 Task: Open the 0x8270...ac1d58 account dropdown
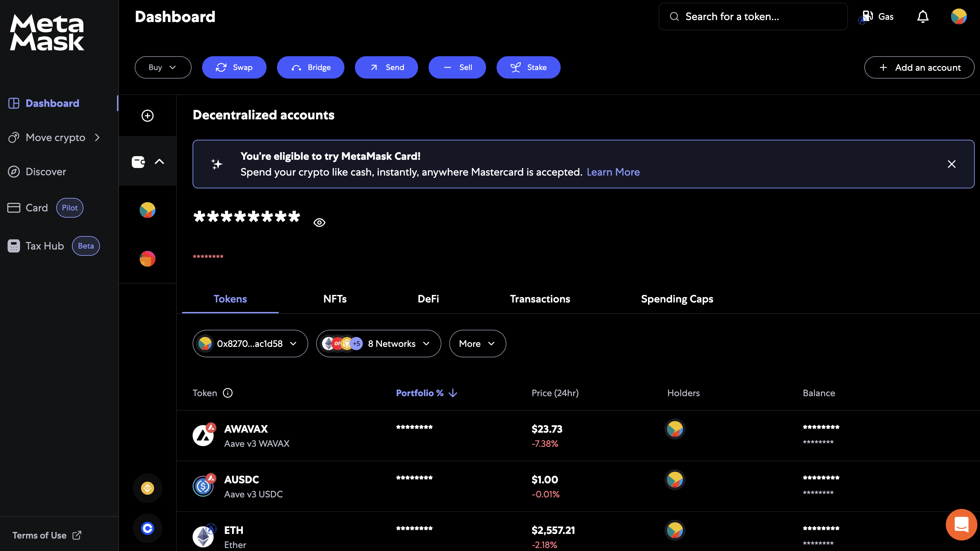(250, 344)
